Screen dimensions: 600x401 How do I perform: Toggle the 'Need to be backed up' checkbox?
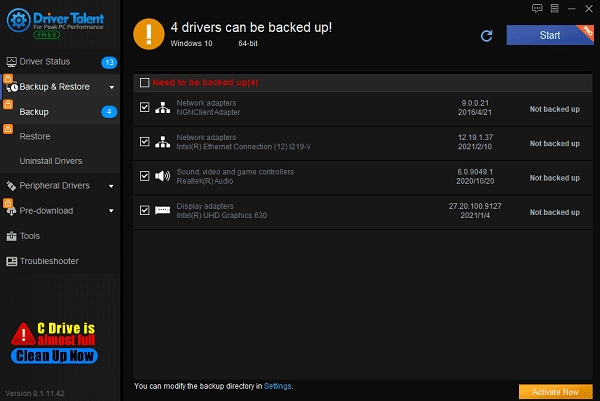[x=145, y=83]
